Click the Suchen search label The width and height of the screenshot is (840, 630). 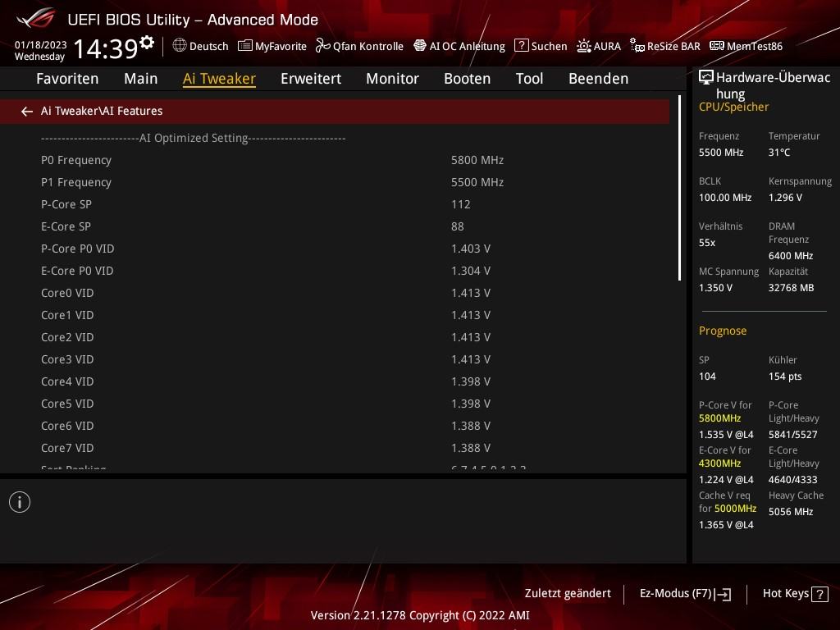[x=549, y=46]
